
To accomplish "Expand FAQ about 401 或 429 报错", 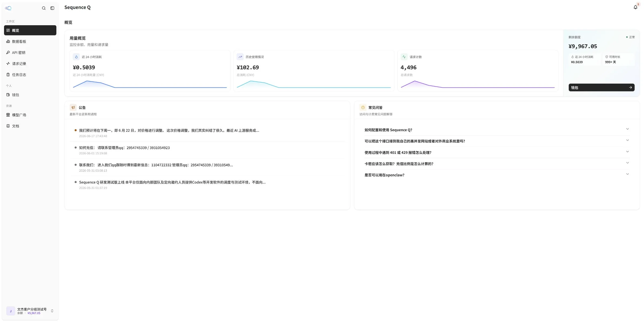I will tap(497, 152).
